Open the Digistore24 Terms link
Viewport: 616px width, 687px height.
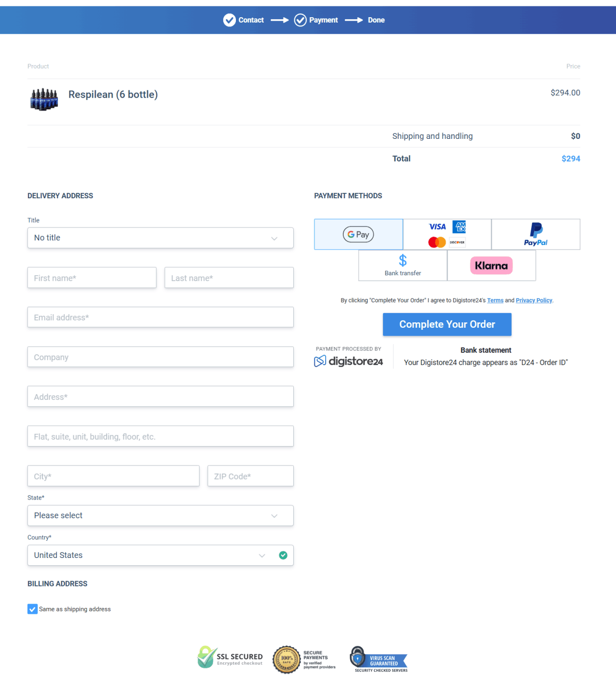[495, 300]
